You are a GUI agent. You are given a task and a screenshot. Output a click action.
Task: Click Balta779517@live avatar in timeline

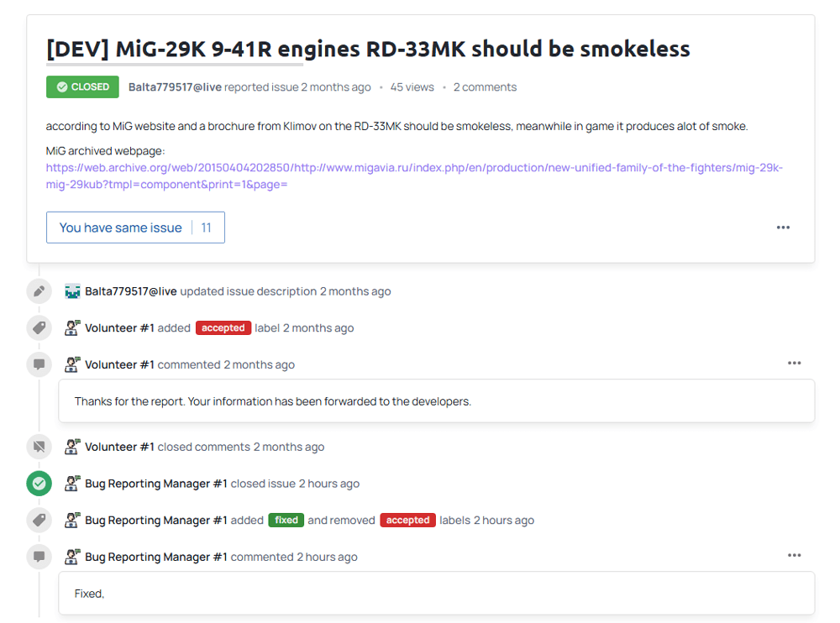coord(72,291)
